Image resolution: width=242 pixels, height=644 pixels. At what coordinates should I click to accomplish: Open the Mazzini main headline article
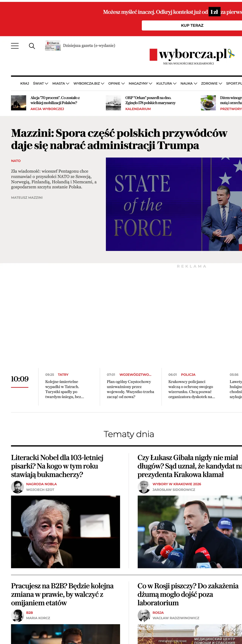(119, 139)
